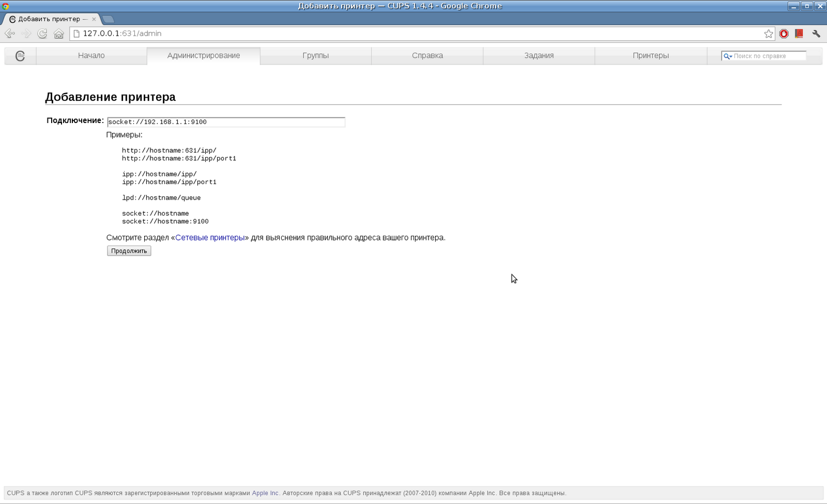827x504 pixels.
Task: Maximize the Chrome window
Action: point(807,6)
